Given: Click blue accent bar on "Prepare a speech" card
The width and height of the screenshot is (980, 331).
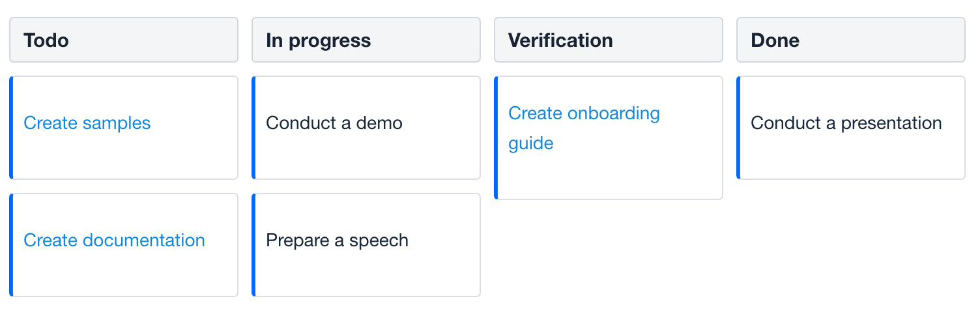Looking at the screenshot, I should 253,245.
